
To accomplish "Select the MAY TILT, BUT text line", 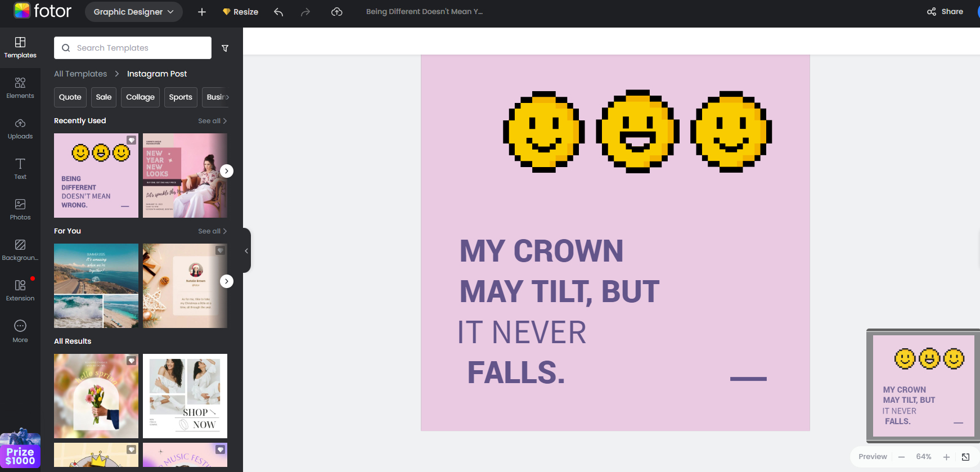I will tap(559, 291).
